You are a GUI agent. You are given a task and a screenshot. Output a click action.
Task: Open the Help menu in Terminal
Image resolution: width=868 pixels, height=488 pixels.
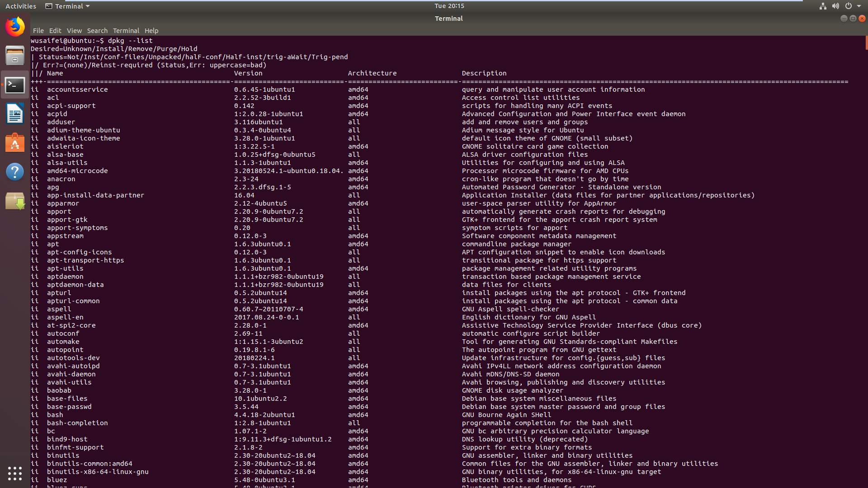(x=151, y=31)
